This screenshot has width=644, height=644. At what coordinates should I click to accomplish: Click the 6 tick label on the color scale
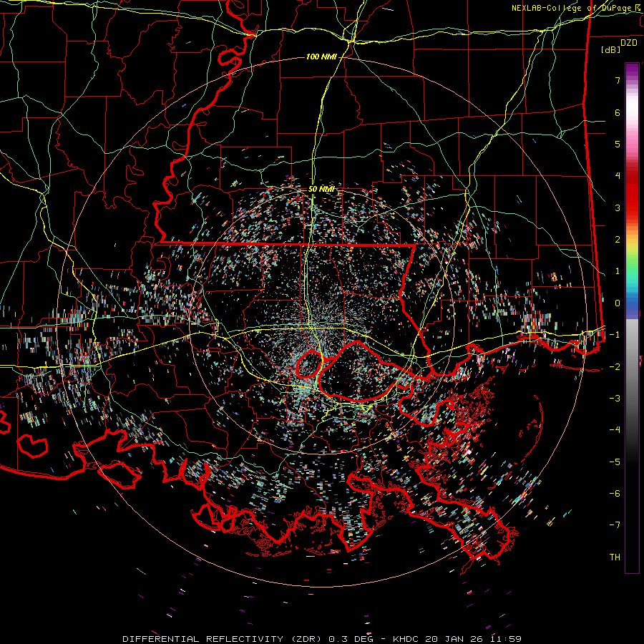coord(618,112)
